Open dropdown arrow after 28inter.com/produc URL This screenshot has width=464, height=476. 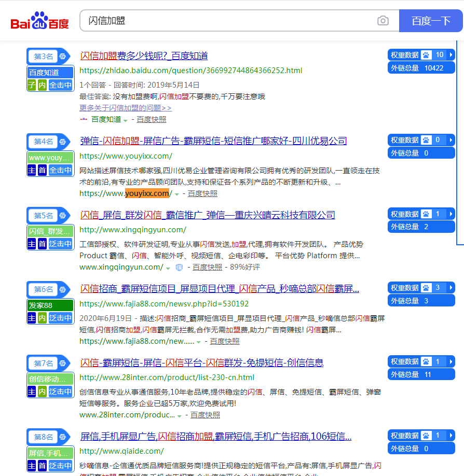pyautogui.click(x=180, y=416)
